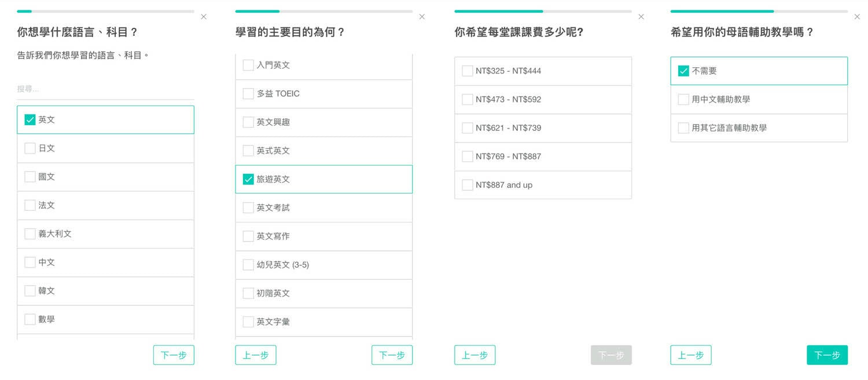Dismiss the price selection dialog
868x380 pixels.
[641, 17]
